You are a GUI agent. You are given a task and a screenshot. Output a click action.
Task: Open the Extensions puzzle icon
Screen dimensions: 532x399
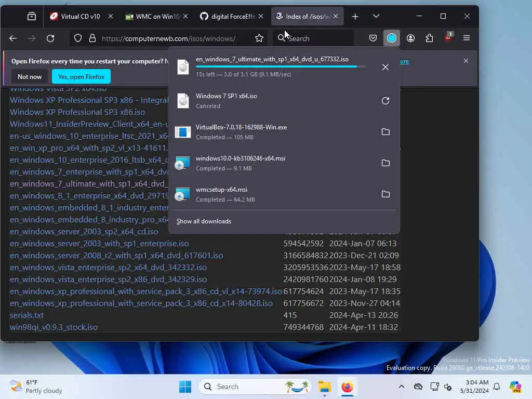(x=429, y=38)
